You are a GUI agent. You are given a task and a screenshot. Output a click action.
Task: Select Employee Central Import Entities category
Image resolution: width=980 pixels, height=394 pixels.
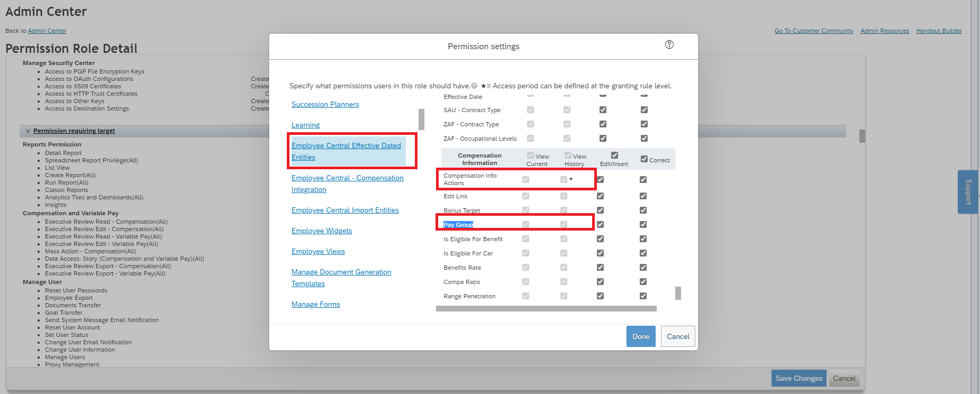[345, 210]
